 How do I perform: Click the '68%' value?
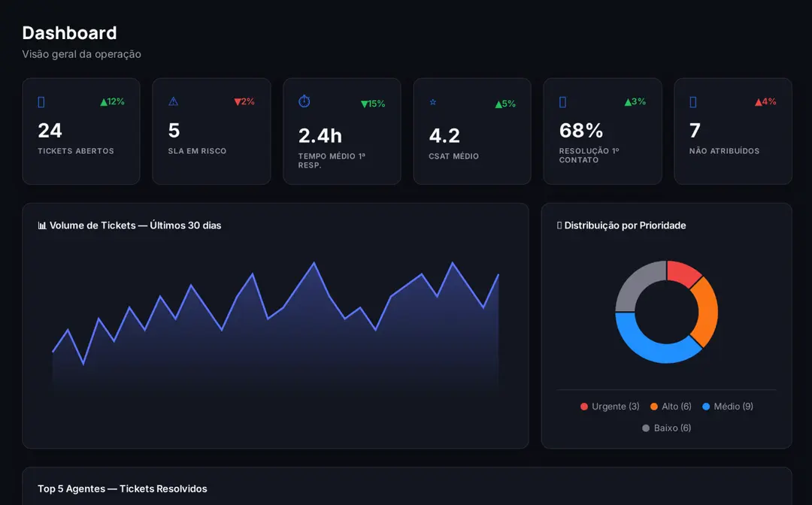click(581, 131)
